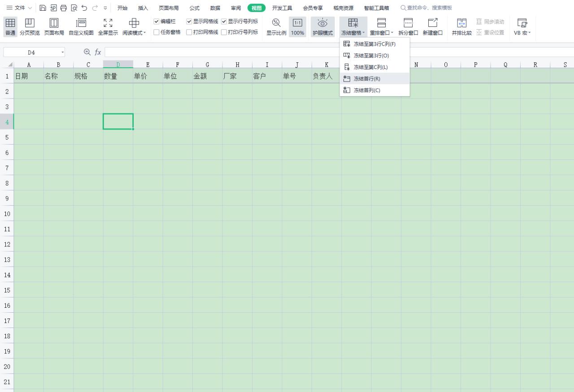Screen dimensions: 574x392
Task: Open the 稻壳资源 tab
Action: (344, 8)
